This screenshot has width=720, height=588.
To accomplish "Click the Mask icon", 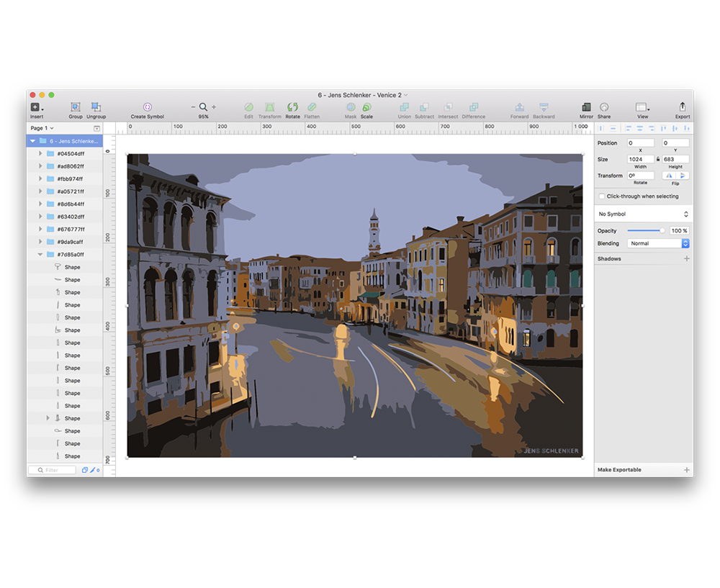I will (x=351, y=107).
